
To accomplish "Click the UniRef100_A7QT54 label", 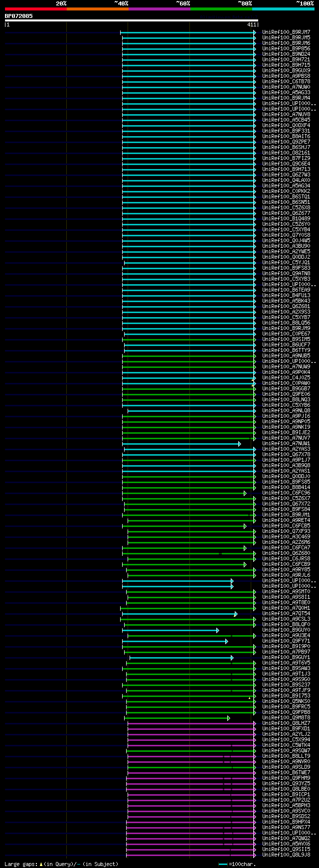I will (x=286, y=614).
